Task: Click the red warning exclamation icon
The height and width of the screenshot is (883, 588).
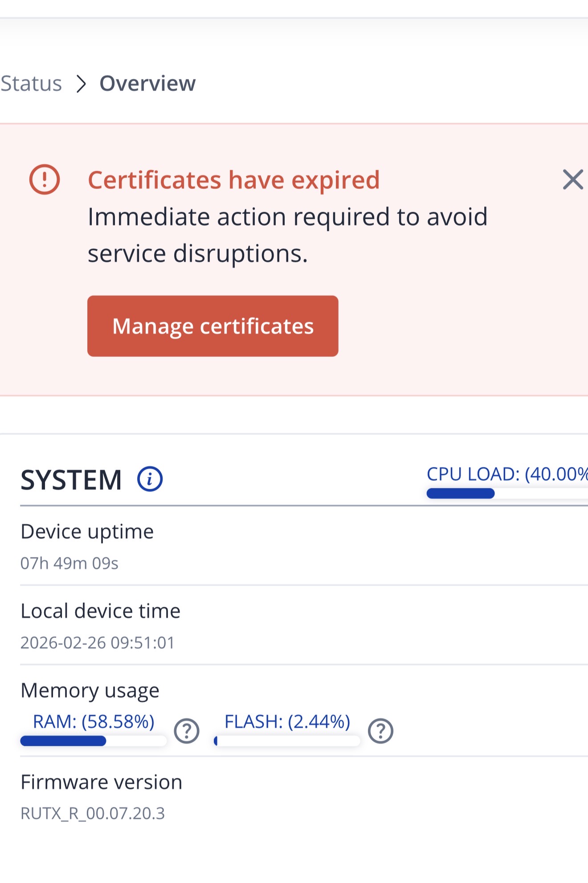Action: (x=45, y=180)
